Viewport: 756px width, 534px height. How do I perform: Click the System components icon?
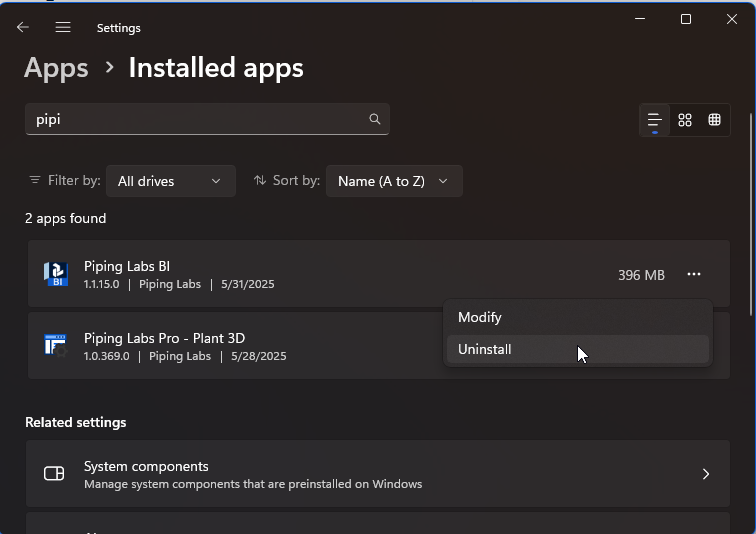[x=54, y=474]
